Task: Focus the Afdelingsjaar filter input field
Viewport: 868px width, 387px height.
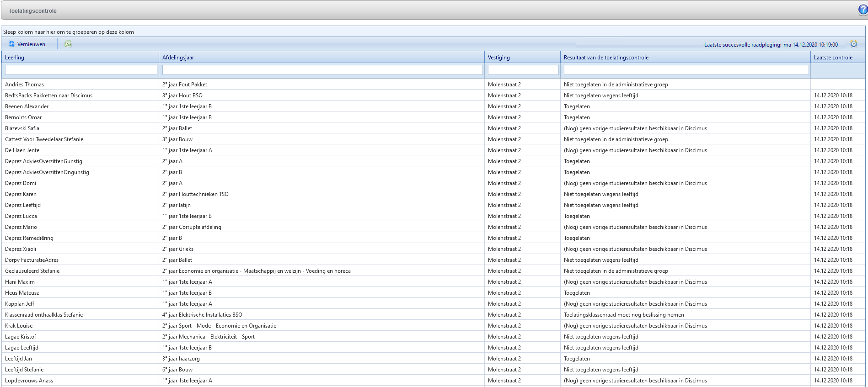Action: pos(322,70)
